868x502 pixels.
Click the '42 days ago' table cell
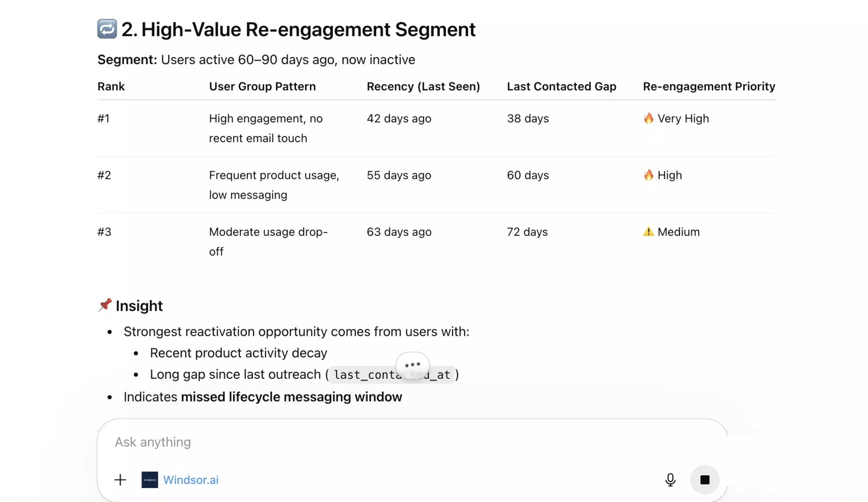399,118
